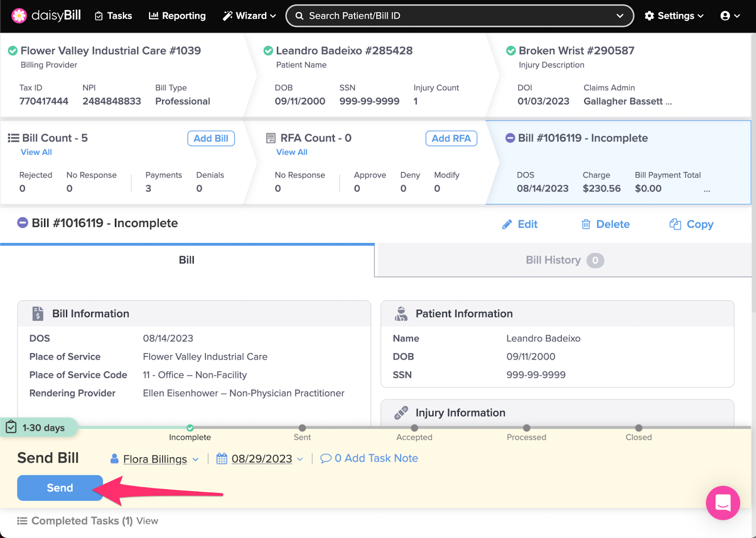
Task: Click the Bill History count badge 0
Action: tap(595, 260)
